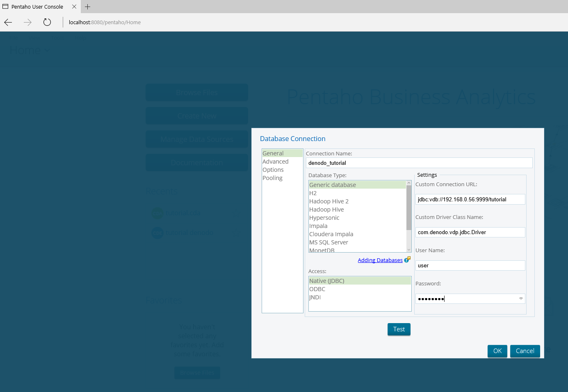Choose ODBC access type
The image size is (568, 392).
click(x=360, y=289)
